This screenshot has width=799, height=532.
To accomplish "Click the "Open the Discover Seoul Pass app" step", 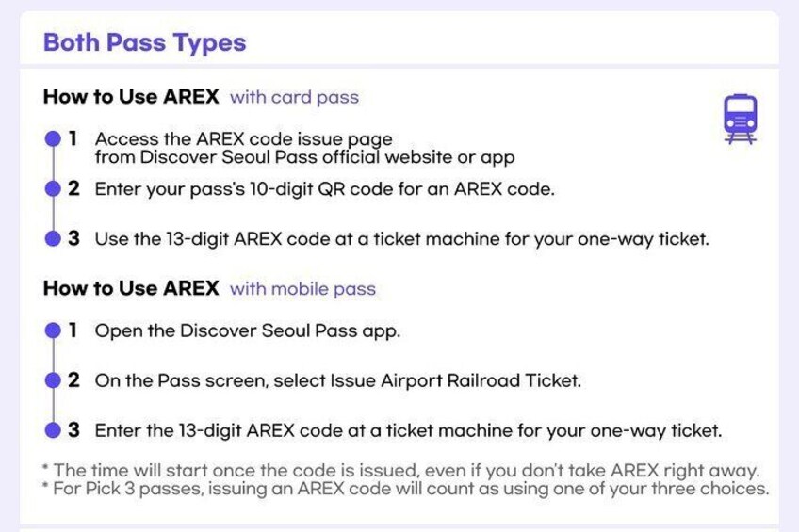I will [248, 331].
